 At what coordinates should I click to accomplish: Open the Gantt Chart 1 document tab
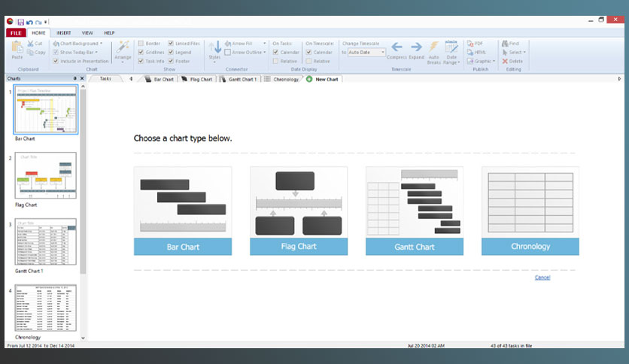coord(239,80)
